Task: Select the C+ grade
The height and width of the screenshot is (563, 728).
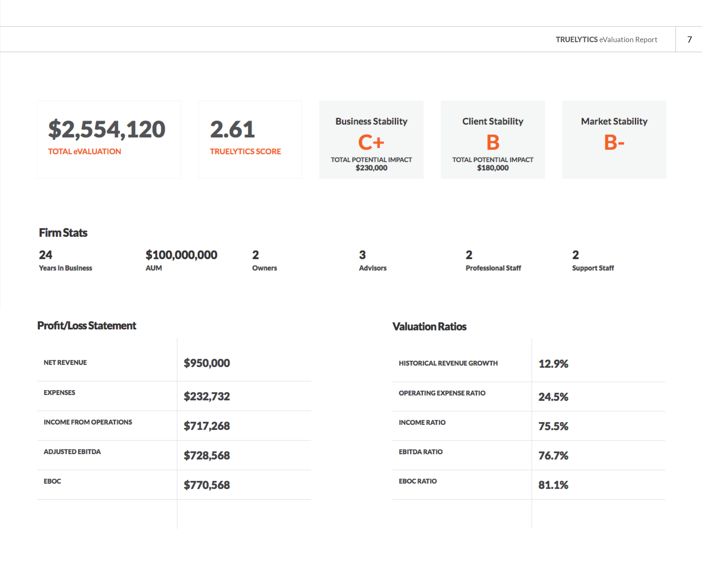Action: coord(371,142)
